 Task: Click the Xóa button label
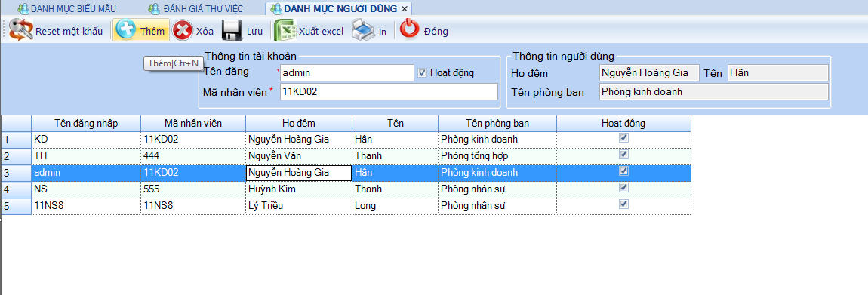point(205,31)
